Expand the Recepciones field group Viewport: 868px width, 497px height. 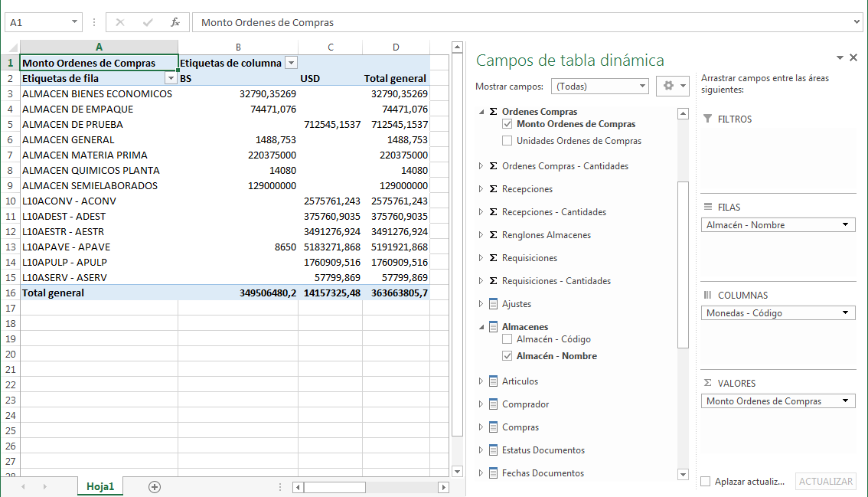tap(479, 188)
